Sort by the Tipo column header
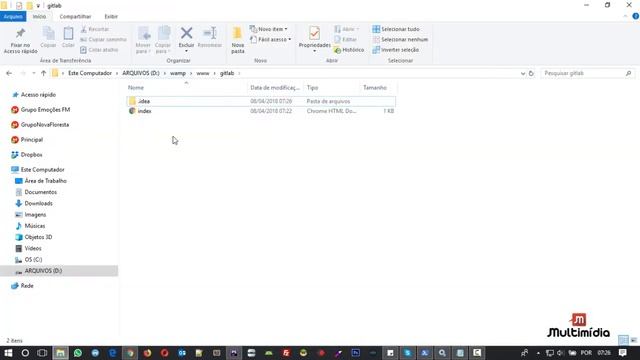The height and width of the screenshot is (360, 640). (x=312, y=88)
